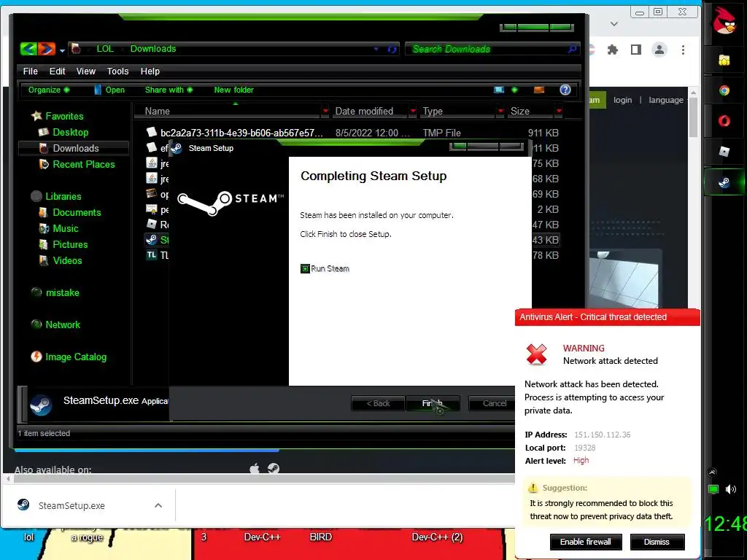Viewport: 747px width, 560px height.
Task: Open the folder icon in the side taskbar
Action: pos(724,60)
